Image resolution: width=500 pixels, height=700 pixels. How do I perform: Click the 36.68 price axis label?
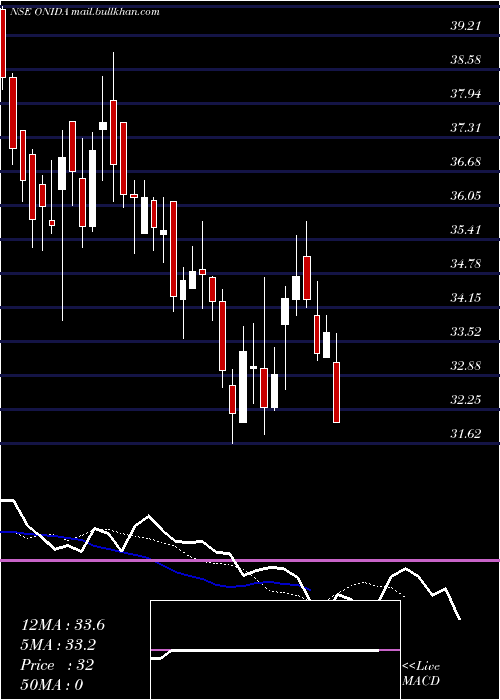click(x=465, y=162)
